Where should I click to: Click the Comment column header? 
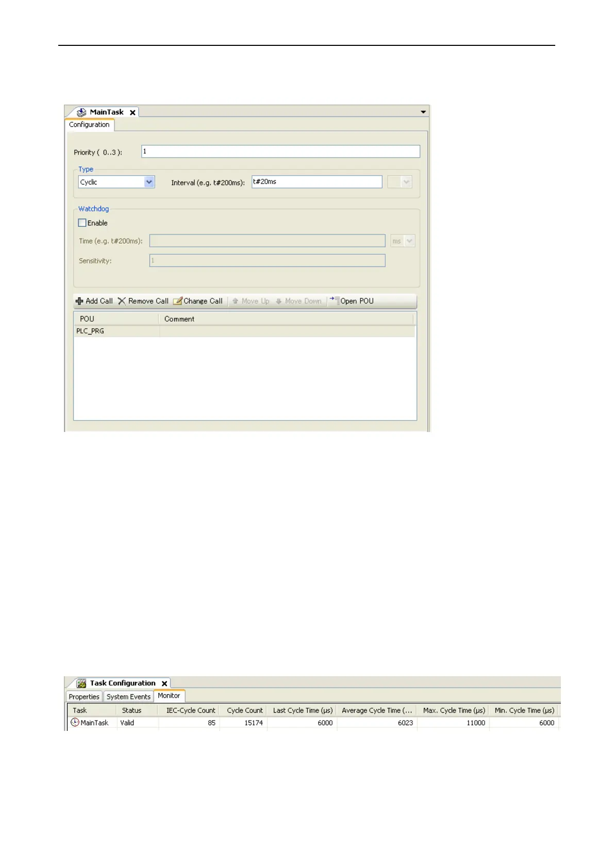(x=287, y=319)
